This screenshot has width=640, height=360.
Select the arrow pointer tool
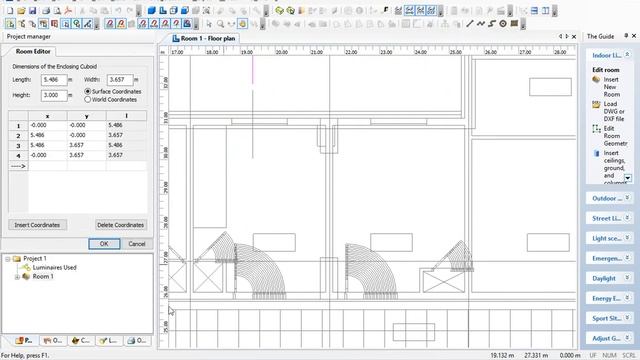209,24
